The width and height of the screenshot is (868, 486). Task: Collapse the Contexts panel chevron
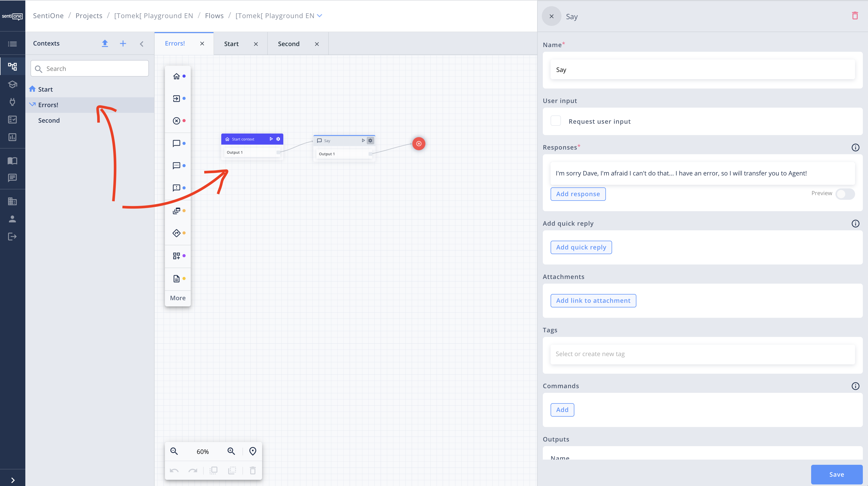(142, 44)
